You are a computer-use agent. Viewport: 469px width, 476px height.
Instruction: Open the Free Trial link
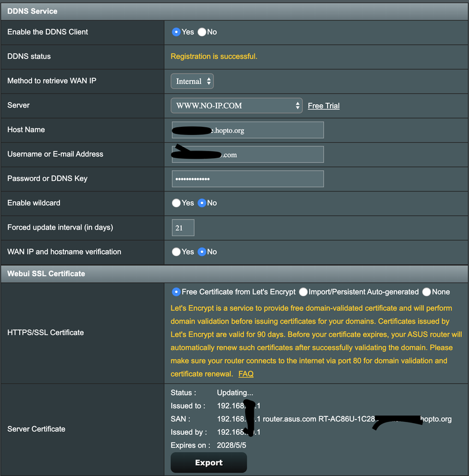click(x=324, y=106)
